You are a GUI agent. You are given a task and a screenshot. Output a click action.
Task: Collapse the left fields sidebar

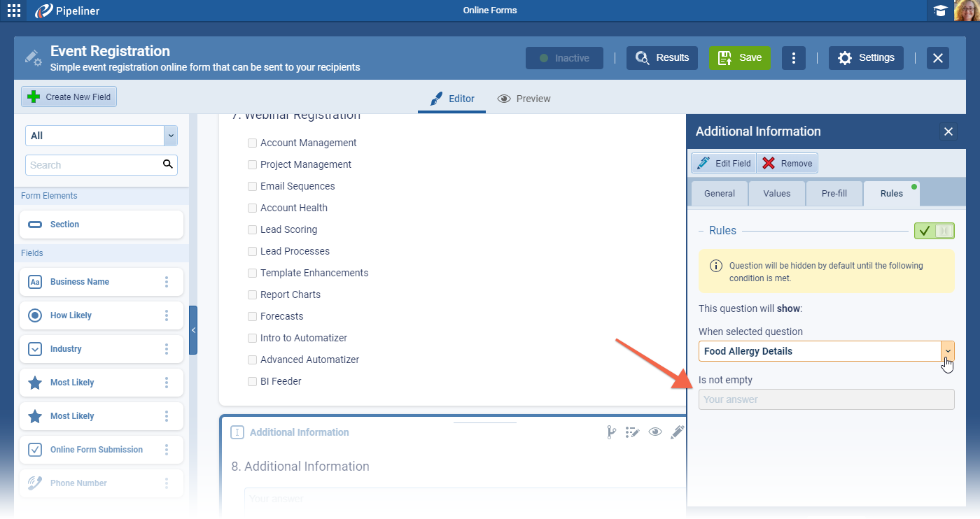pyautogui.click(x=193, y=330)
